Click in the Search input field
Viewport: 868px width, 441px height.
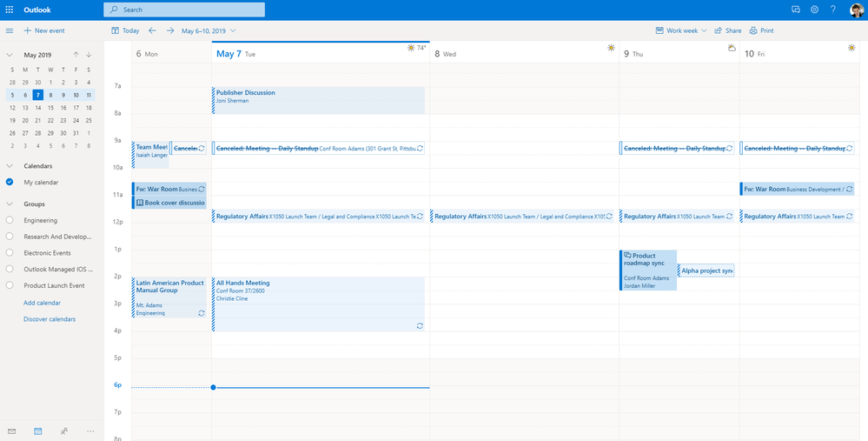(184, 10)
